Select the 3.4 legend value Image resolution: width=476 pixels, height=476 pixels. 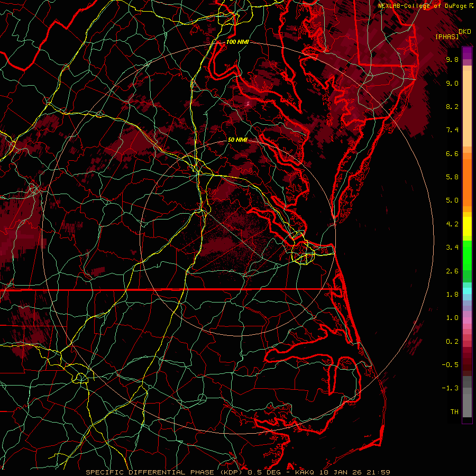pyautogui.click(x=452, y=248)
